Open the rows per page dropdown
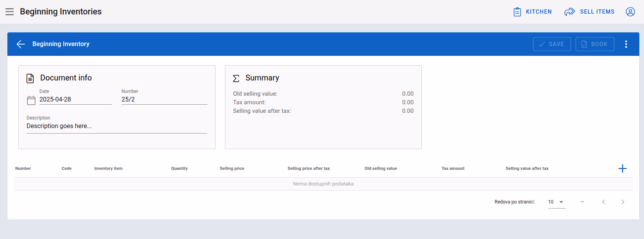This screenshot has width=644, height=239. click(x=557, y=202)
